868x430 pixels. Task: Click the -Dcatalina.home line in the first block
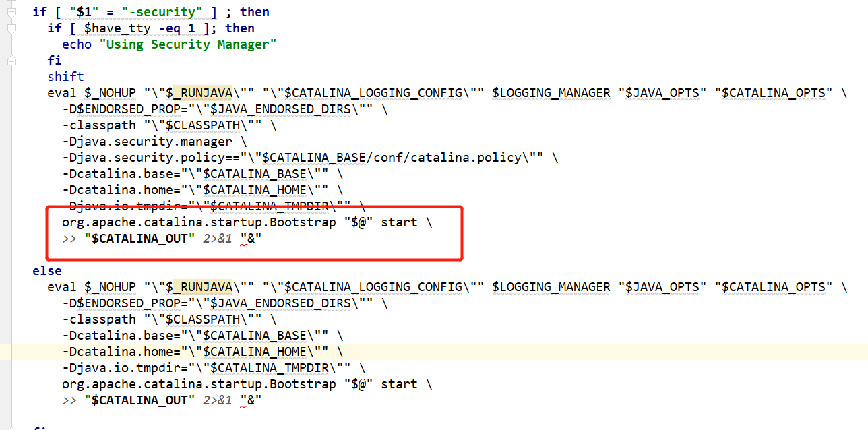203,190
